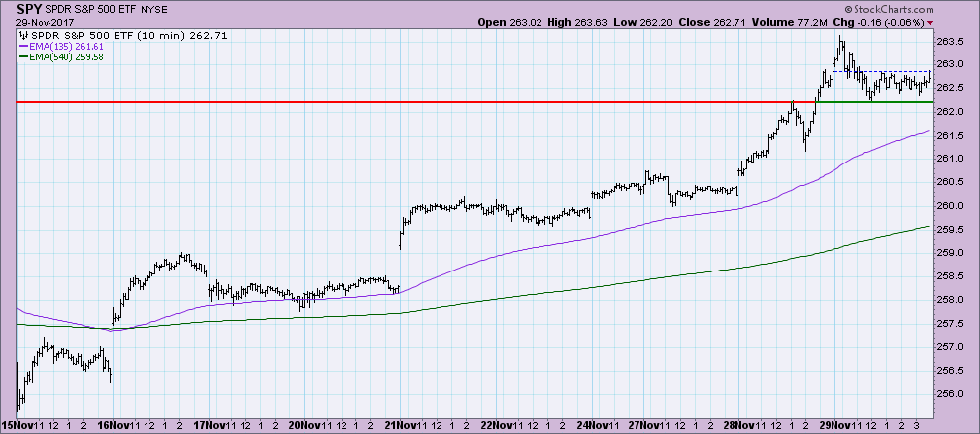Click the 24Nov date axis label
The image size is (980, 434).
pos(594,425)
